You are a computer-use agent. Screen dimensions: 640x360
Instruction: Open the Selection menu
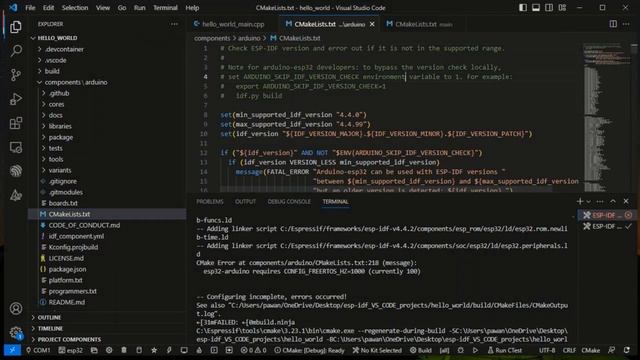[x=75, y=8]
